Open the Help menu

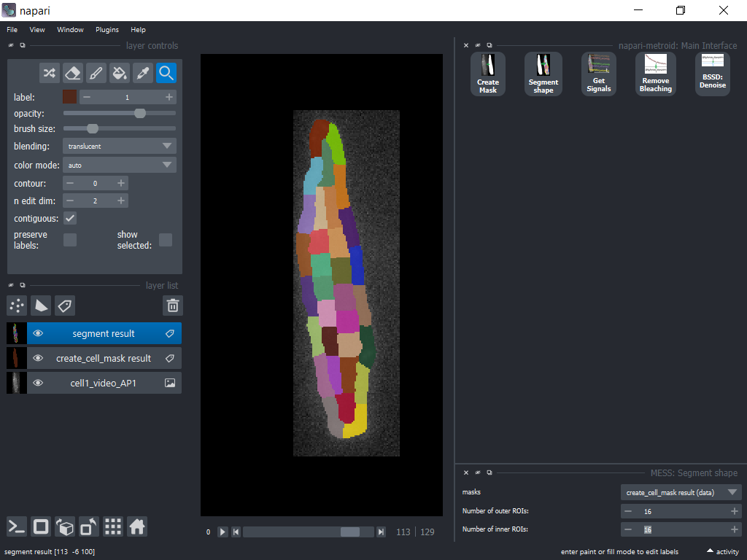(x=138, y=29)
